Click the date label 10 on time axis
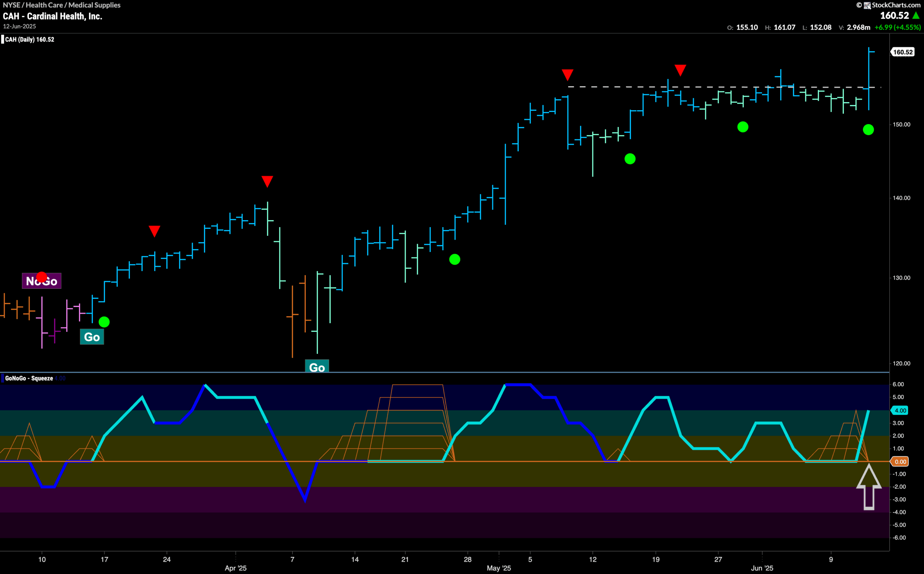 [42, 559]
